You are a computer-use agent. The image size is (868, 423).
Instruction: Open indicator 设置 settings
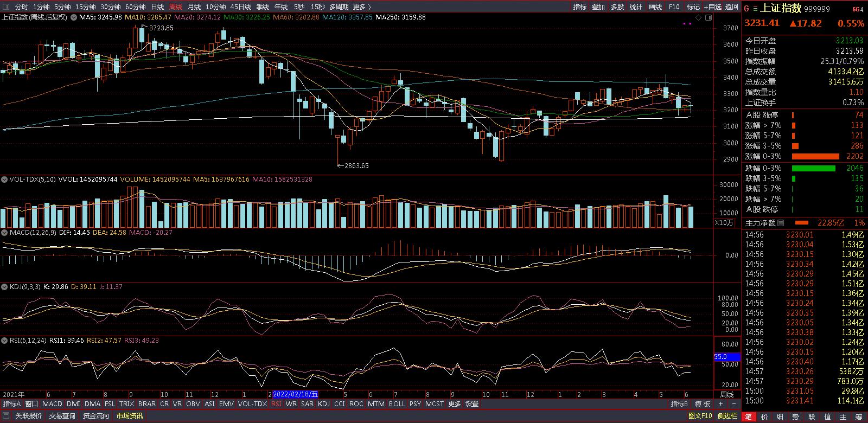pyautogui.click(x=473, y=404)
